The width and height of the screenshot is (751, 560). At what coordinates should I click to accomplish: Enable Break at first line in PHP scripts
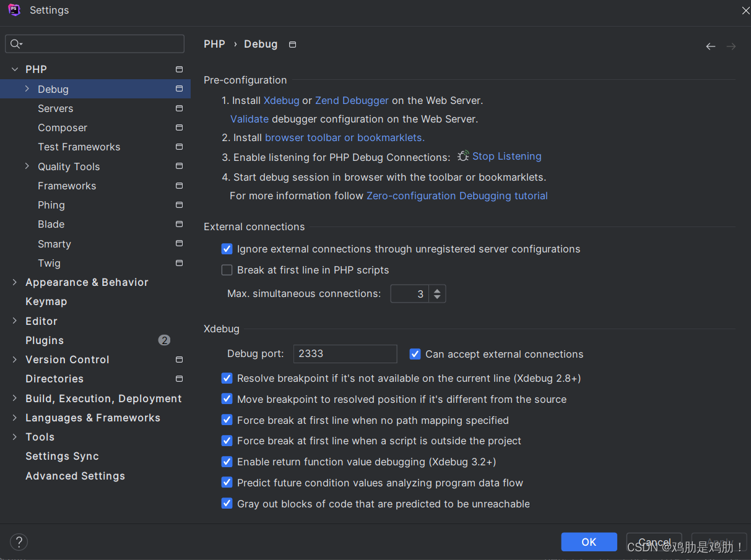(227, 270)
